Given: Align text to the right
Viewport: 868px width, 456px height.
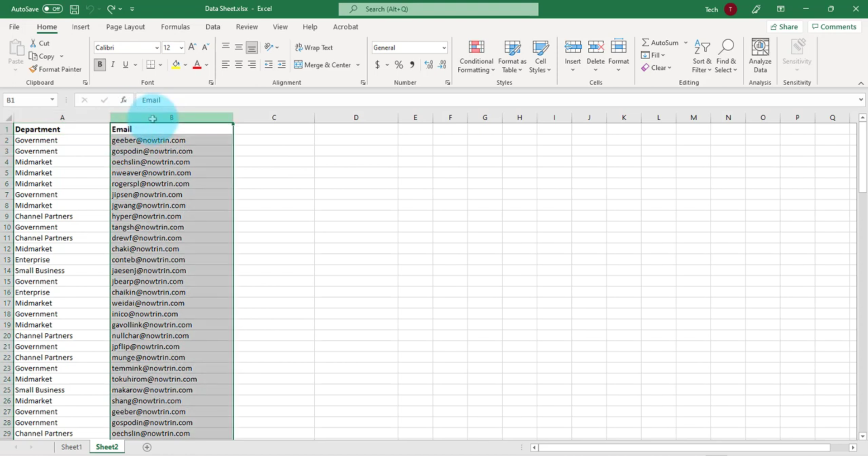Looking at the screenshot, I should tap(251, 65).
